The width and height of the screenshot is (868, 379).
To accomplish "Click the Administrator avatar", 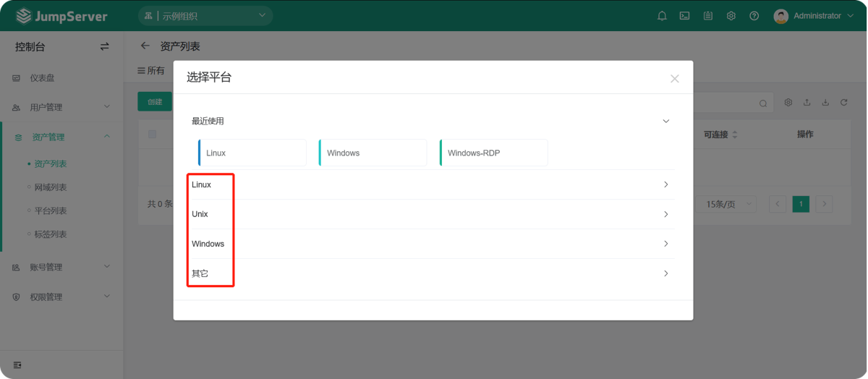I will click(780, 16).
